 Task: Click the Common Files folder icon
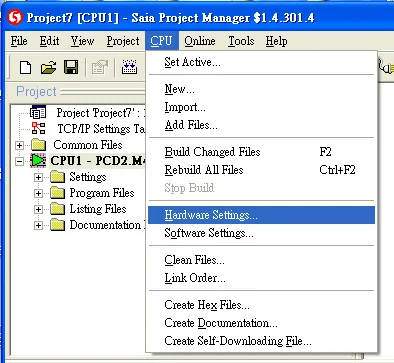[x=39, y=145]
